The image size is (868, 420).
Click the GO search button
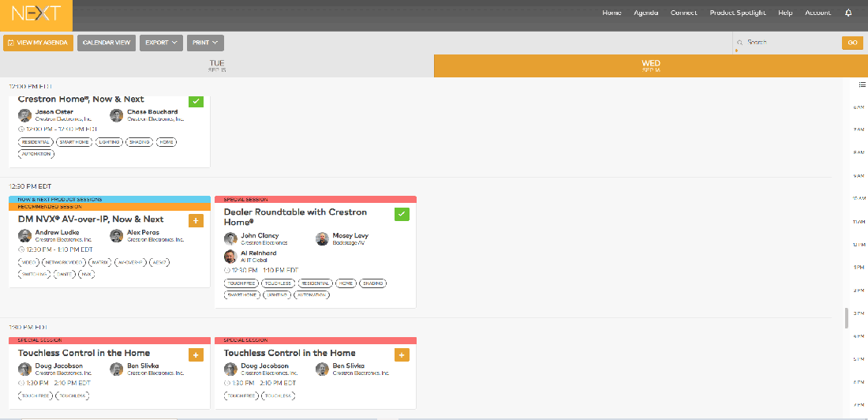(852, 43)
